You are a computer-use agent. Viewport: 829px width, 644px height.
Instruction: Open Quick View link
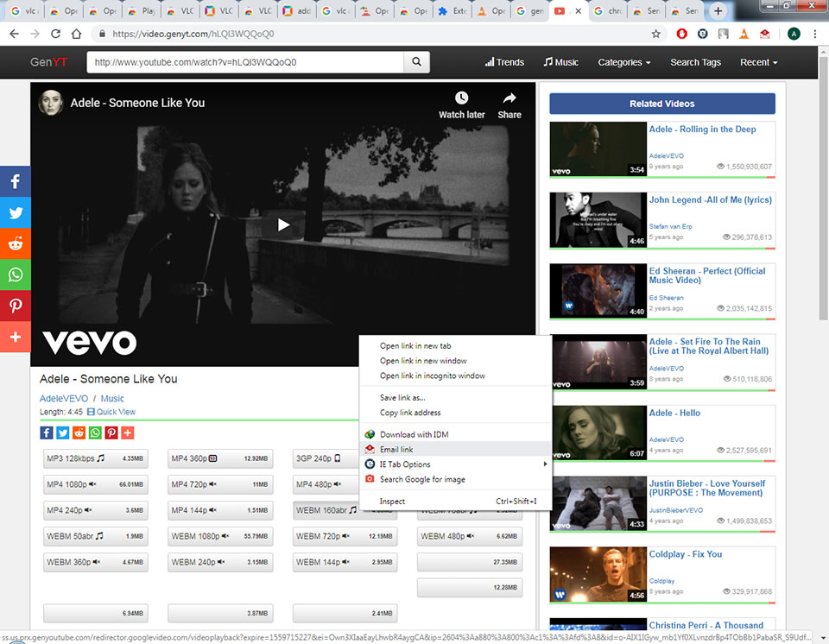(x=111, y=412)
